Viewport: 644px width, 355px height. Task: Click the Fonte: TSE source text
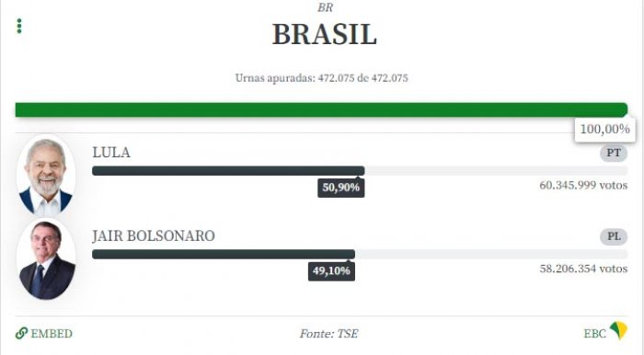(x=328, y=334)
